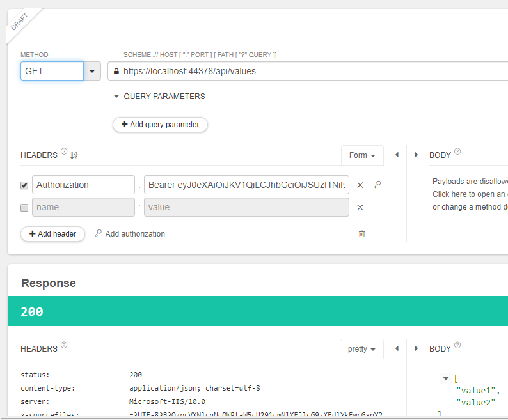The height and width of the screenshot is (420, 508).
Task: Click the Authorization header name field
Action: pyautogui.click(x=83, y=185)
